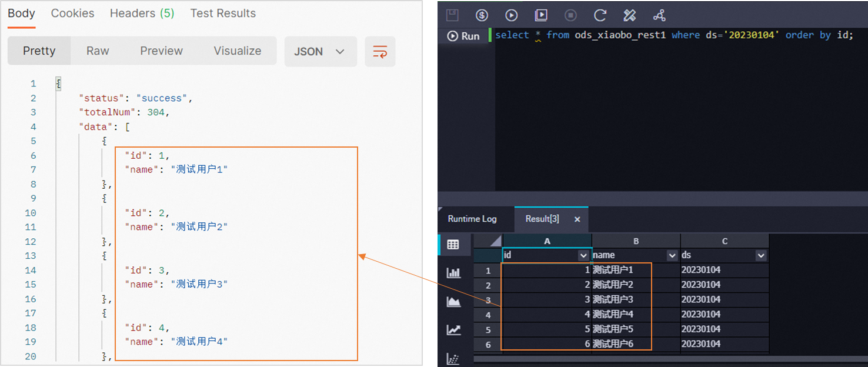Click the run-with-parameters frame icon
The width and height of the screenshot is (868, 367).
pyautogui.click(x=540, y=15)
